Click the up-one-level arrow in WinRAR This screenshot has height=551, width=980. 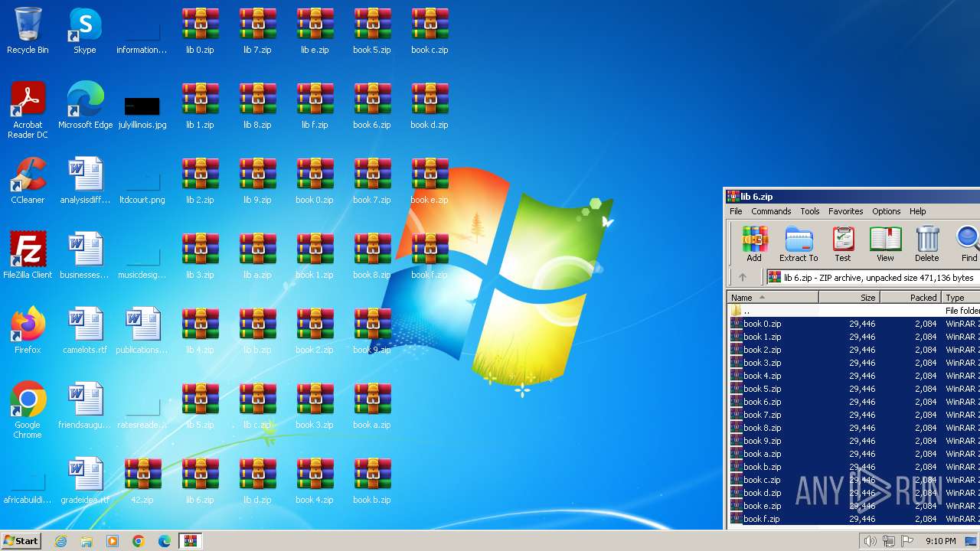742,278
